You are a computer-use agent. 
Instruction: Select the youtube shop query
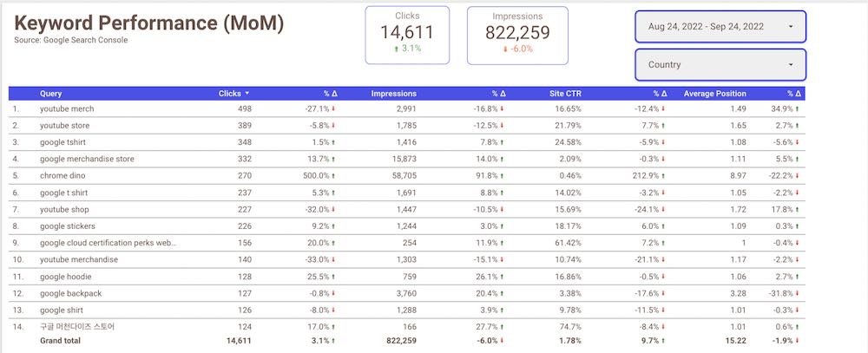pos(64,209)
